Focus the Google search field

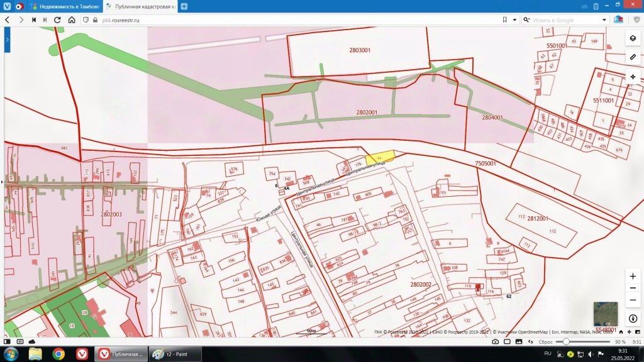(x=565, y=19)
